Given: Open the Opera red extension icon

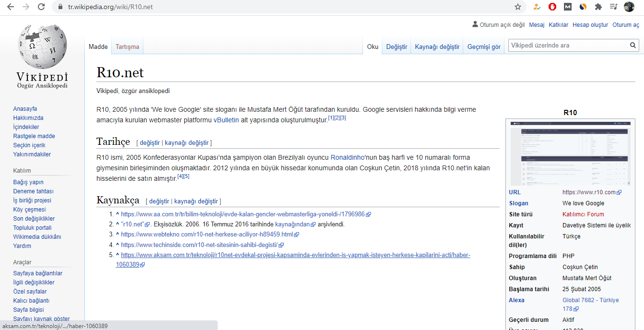Looking at the screenshot, I should [552, 7].
